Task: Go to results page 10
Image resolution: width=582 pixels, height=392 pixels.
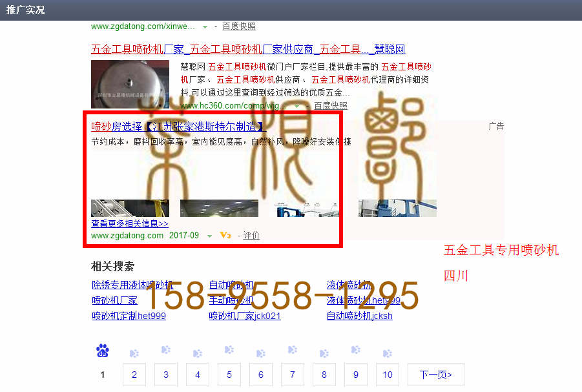Action: 388,375
